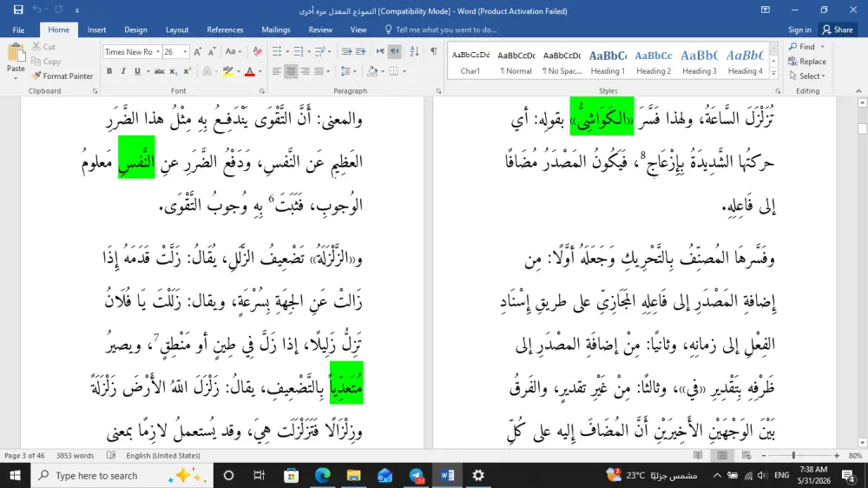Viewport: 868px width, 488px height.
Task: Open Task View on the taskbar
Action: point(259,475)
